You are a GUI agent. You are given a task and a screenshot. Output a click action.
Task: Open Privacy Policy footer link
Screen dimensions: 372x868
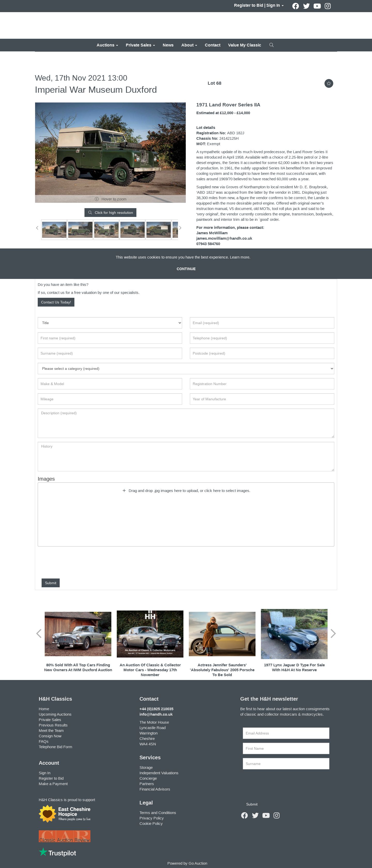click(x=152, y=818)
